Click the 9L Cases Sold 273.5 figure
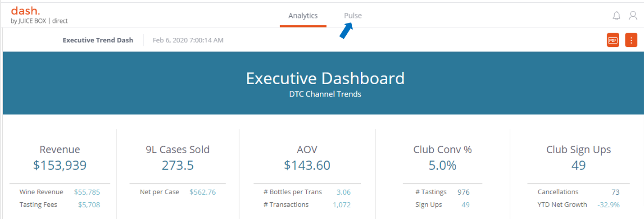 pyautogui.click(x=177, y=165)
